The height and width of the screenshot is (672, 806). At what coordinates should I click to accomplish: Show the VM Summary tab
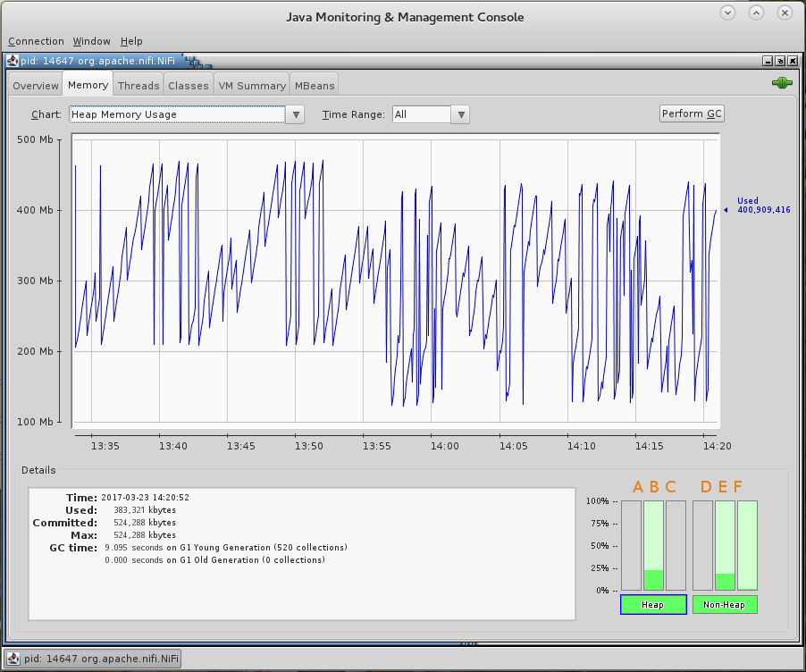pos(252,86)
